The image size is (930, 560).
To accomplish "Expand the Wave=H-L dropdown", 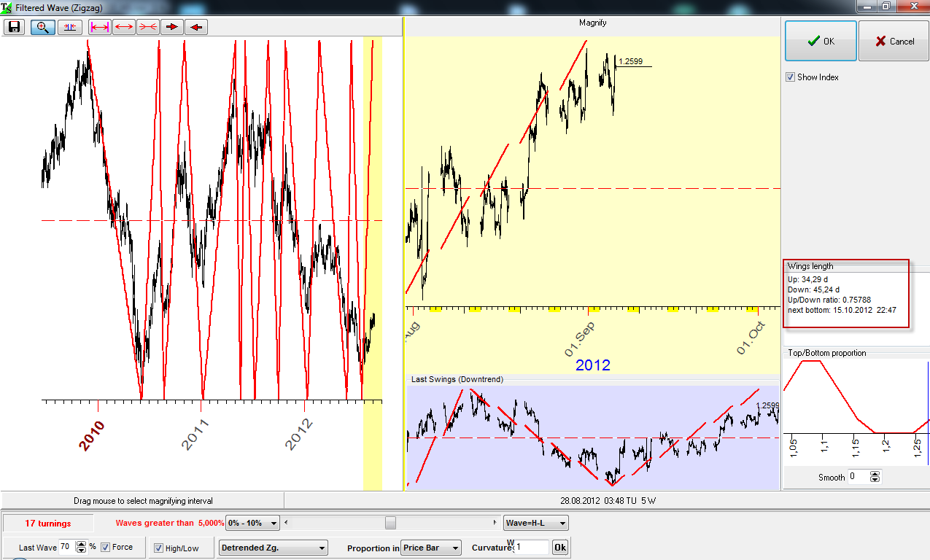I will 535,523.
